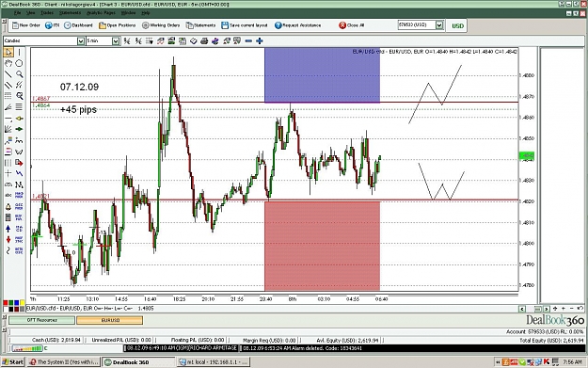Click the chart scroll right arrow

(x=547, y=309)
